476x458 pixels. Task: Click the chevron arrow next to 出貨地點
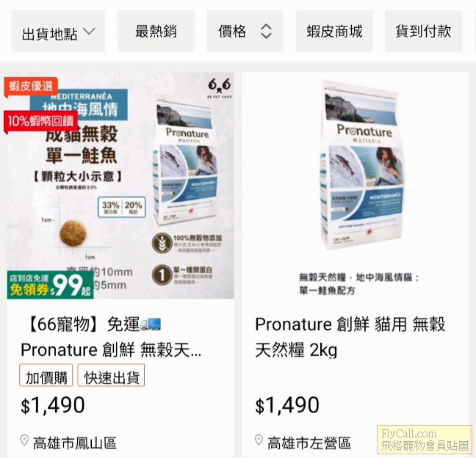coord(90,32)
